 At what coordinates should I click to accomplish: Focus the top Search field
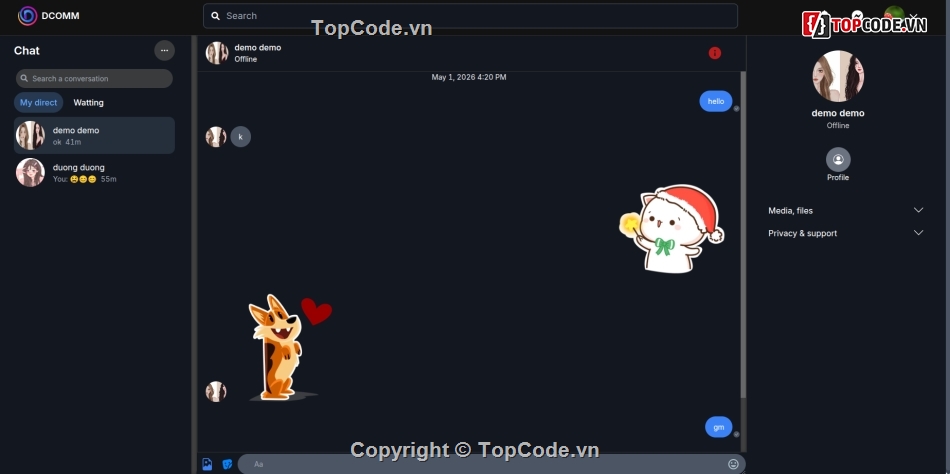(470, 16)
